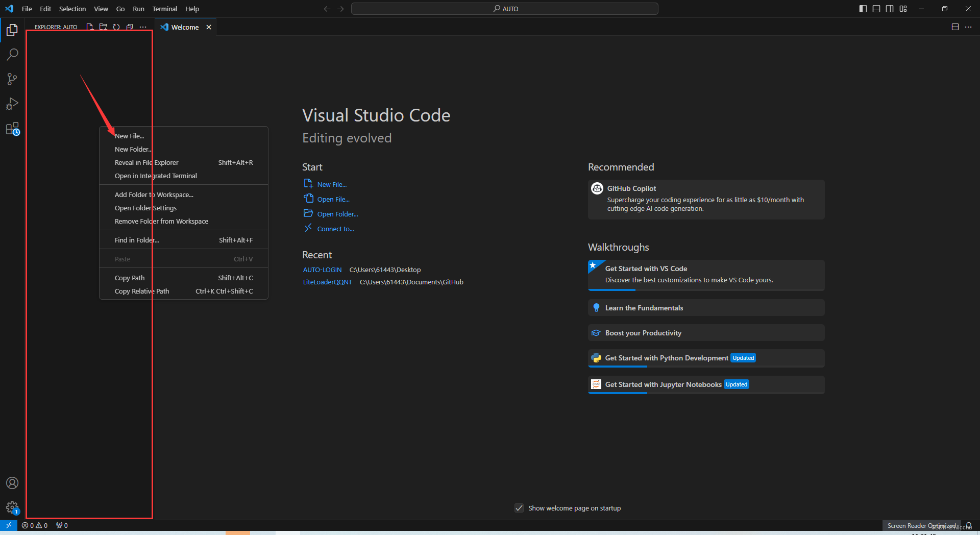Image resolution: width=980 pixels, height=535 pixels.
Task: Click the VS Code logo in title bar
Action: coord(9,9)
